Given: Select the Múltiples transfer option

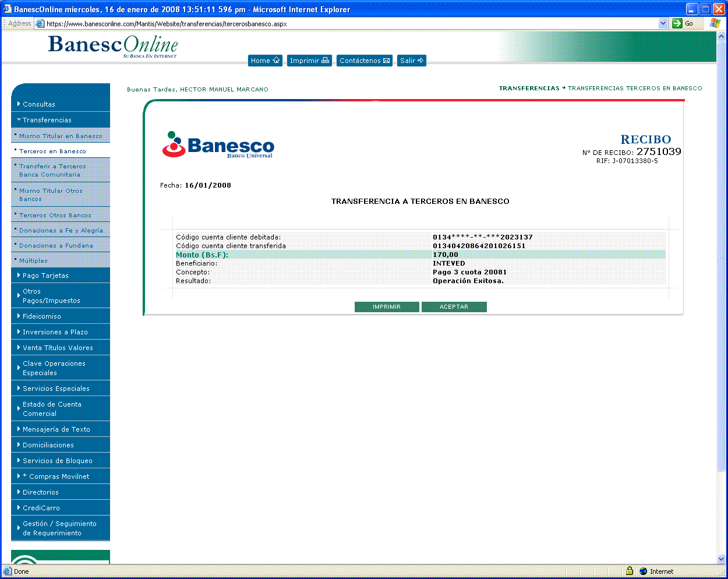Looking at the screenshot, I should pyautogui.click(x=61, y=260).
